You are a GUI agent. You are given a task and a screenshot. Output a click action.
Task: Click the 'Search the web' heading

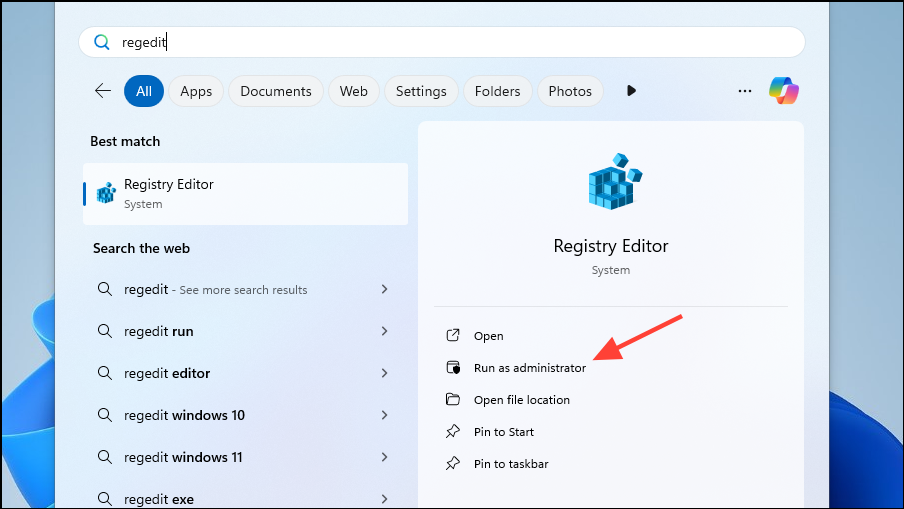141,248
